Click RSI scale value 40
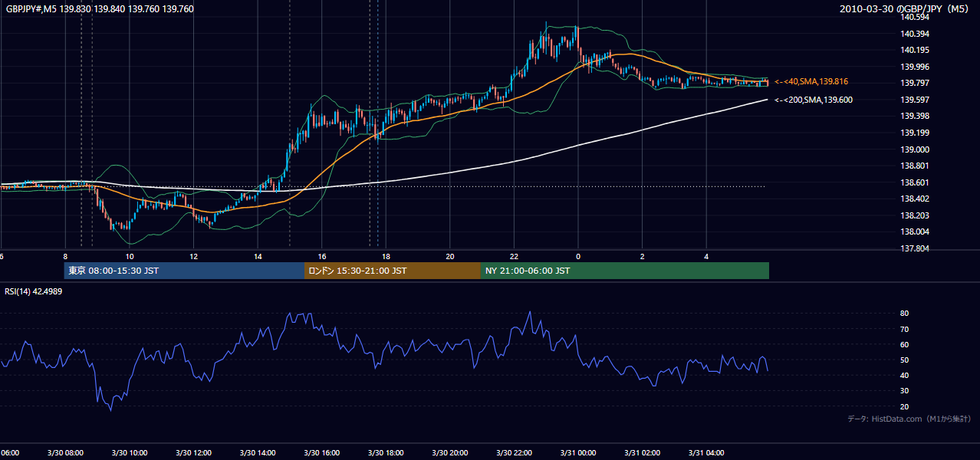The height and width of the screenshot is (460, 980). click(905, 375)
